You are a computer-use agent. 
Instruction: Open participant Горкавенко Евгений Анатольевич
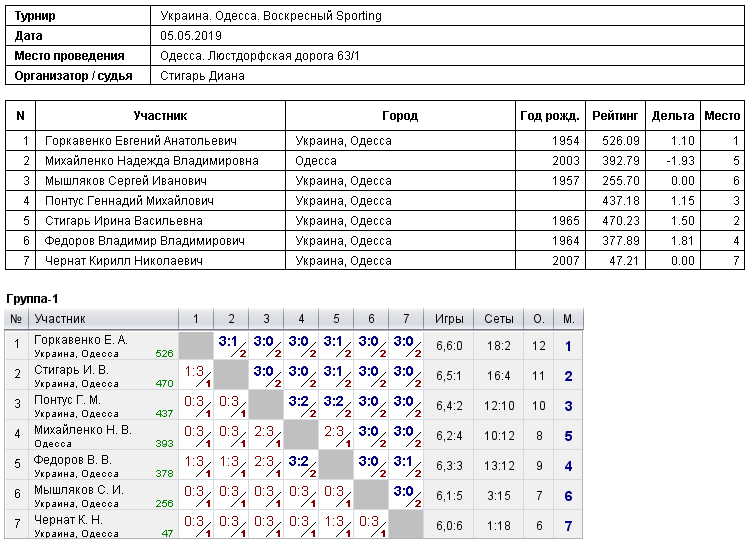[141, 141]
